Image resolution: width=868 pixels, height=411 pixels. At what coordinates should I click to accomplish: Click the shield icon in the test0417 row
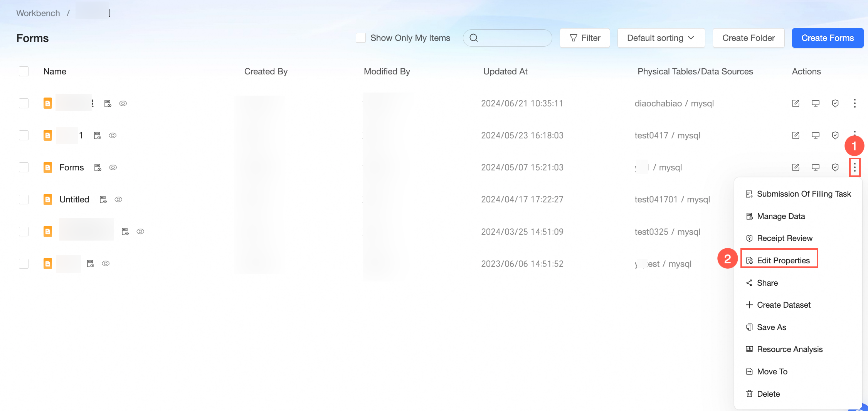click(x=835, y=135)
